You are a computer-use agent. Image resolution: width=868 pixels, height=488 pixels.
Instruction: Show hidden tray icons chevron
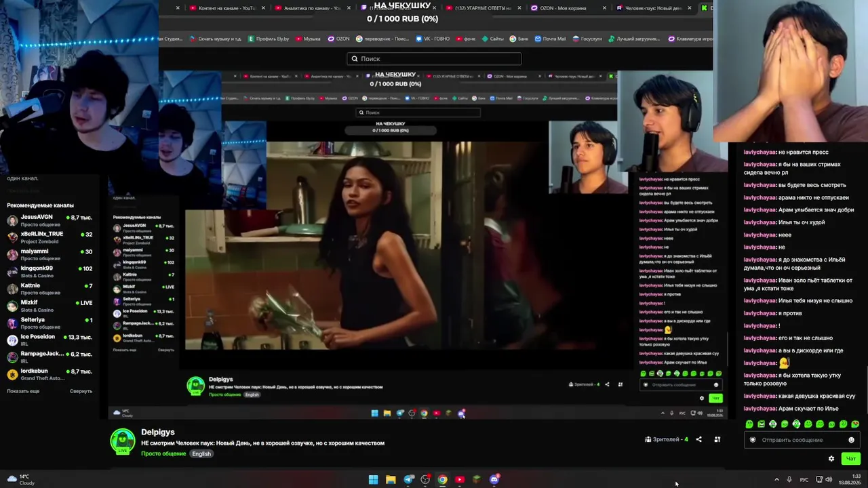tap(777, 480)
